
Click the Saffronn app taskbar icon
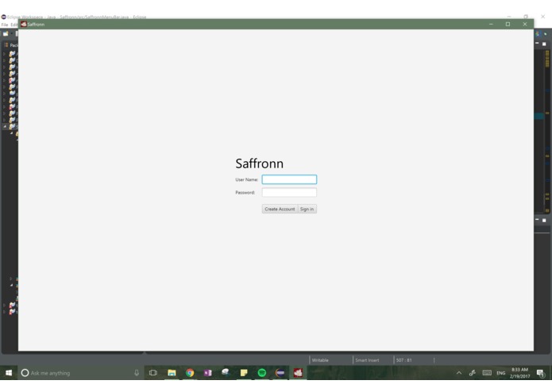pyautogui.click(x=298, y=373)
